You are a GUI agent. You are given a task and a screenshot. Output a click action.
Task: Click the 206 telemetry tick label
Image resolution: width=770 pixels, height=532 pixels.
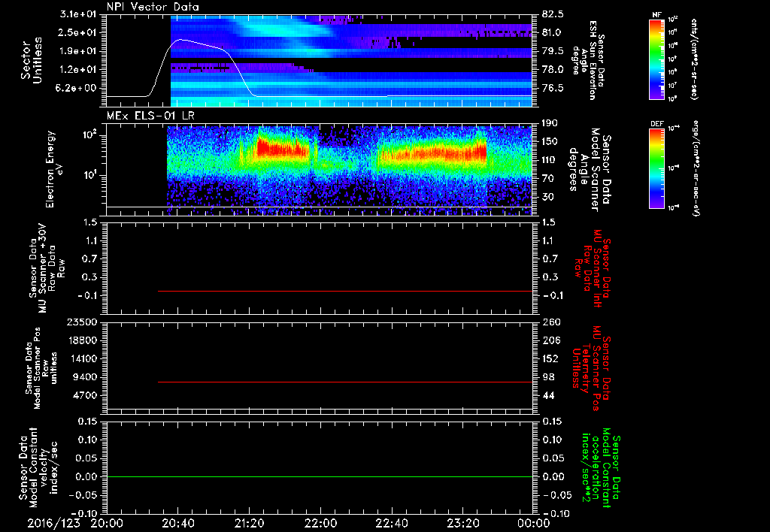(551, 340)
